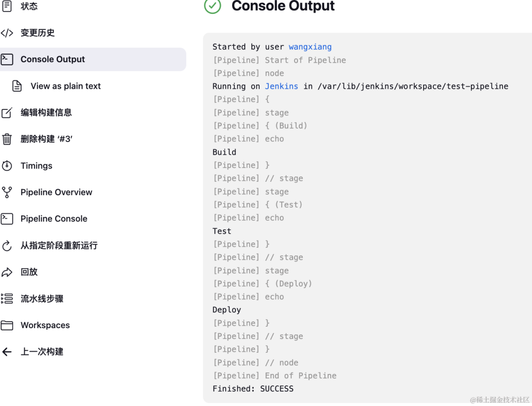Click the 编辑构建信息 pencil edit icon
This screenshot has height=406, width=532.
click(7, 113)
